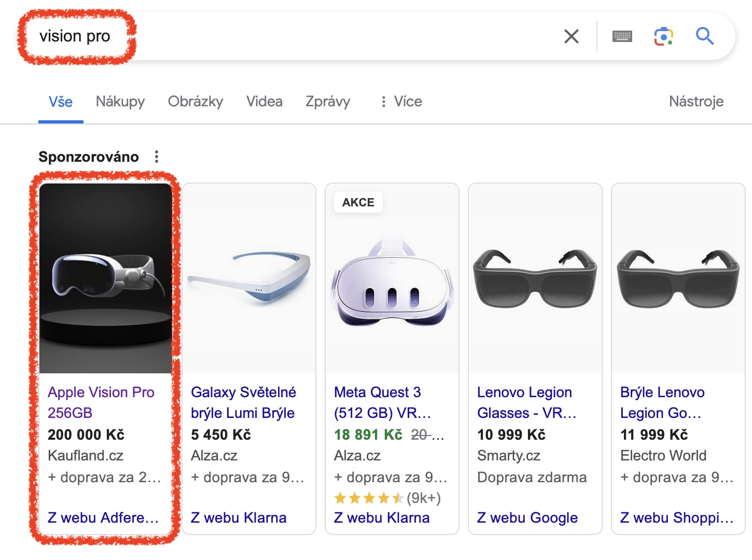Click the Apple Vision Pro product image

106,278
